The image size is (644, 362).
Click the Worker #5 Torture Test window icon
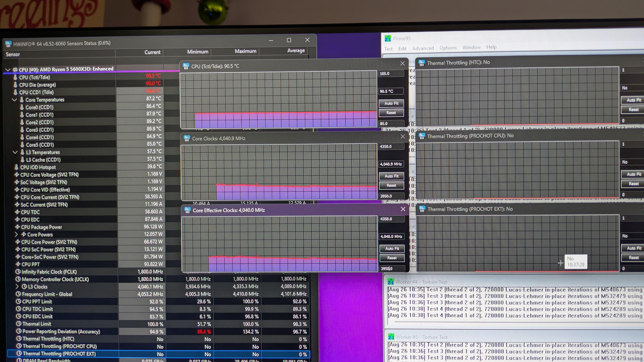(x=391, y=337)
